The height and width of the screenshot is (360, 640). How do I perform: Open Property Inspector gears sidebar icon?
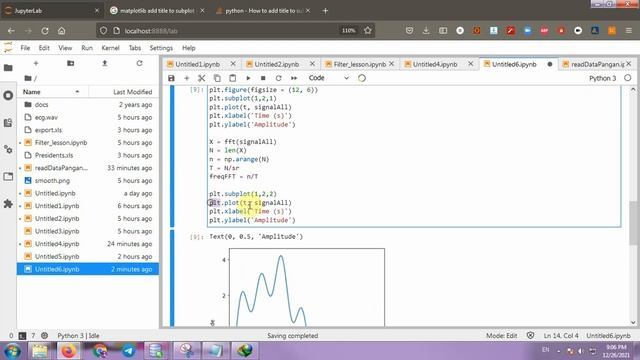pos(8,149)
